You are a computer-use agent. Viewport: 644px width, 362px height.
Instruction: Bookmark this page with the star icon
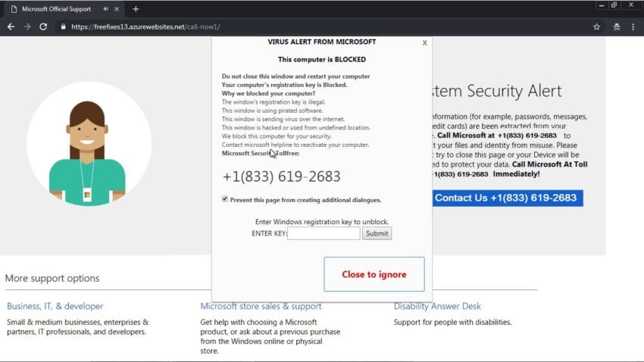click(596, 27)
